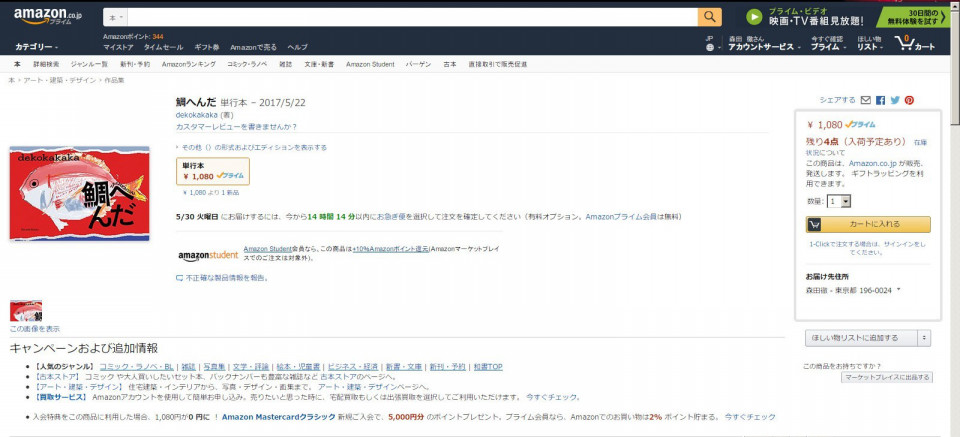The width and height of the screenshot is (960, 437).
Task: Click the カートに入れる button
Action: 868,224
